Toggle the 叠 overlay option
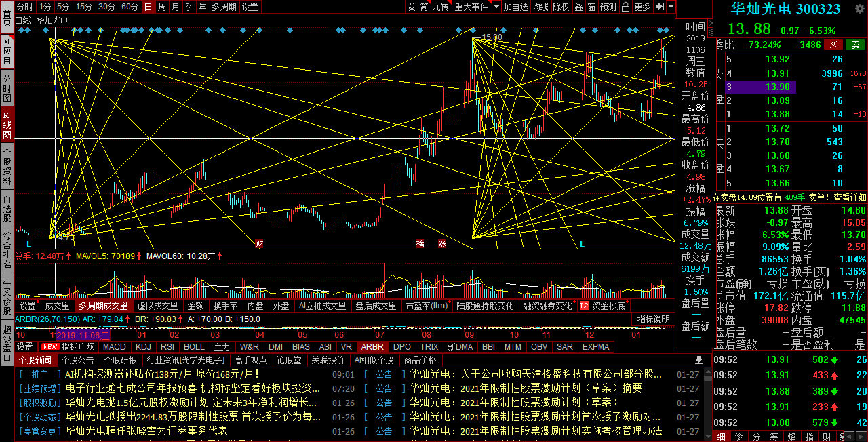This screenshot has width=868, height=442. point(578,7)
